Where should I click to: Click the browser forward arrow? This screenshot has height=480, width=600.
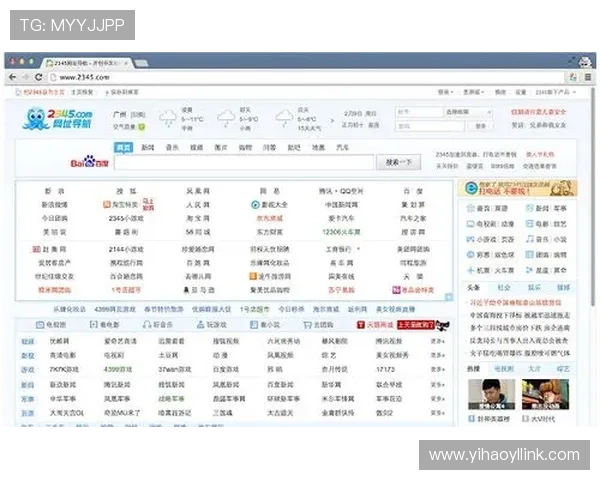pyautogui.click(x=26, y=77)
